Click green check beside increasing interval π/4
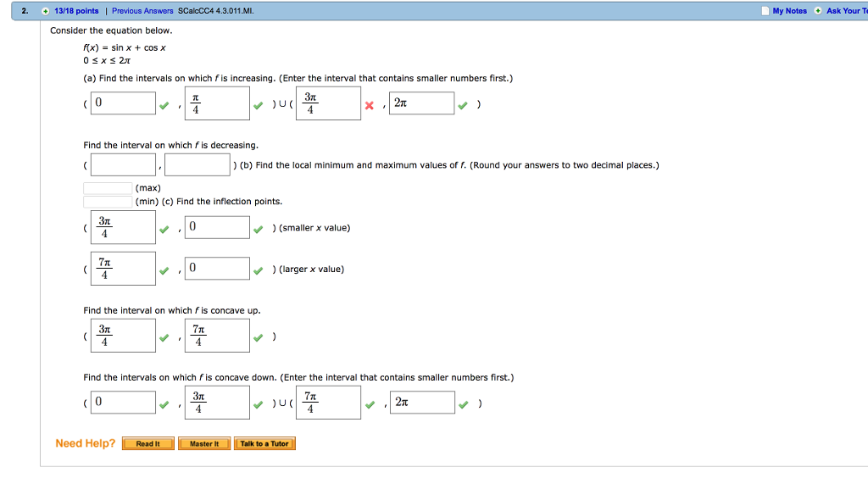Viewport: 868px width, 478px height. [x=258, y=105]
